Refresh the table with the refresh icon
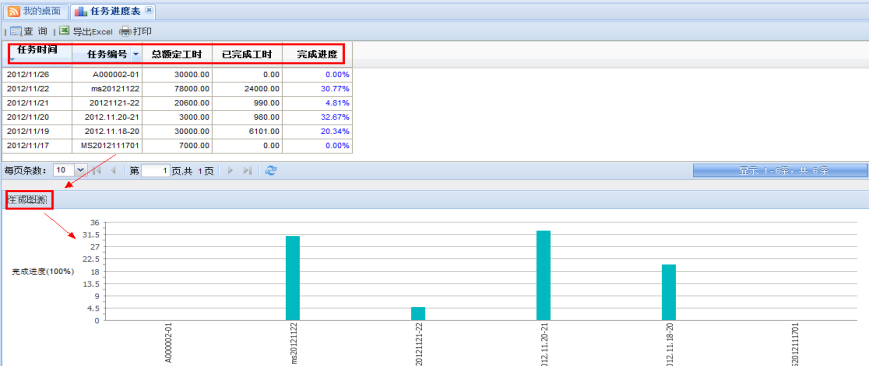Screen dimensions: 871x366 pyautogui.click(x=271, y=171)
